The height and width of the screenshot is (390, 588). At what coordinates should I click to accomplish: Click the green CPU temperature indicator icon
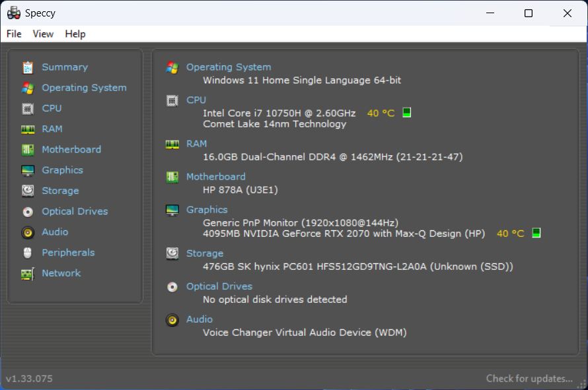(407, 112)
